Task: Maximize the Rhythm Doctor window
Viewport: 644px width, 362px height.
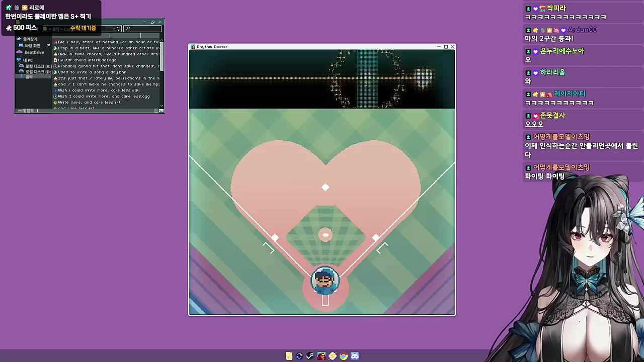Action: tap(446, 47)
